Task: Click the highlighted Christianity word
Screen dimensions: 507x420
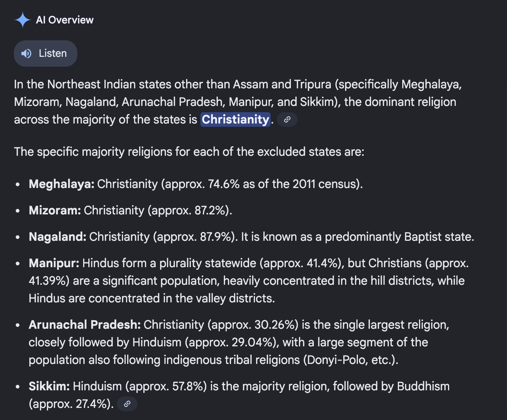Action: click(235, 119)
